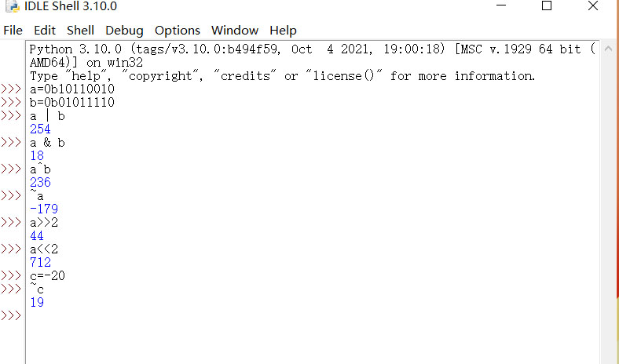619x364 pixels.
Task: Open the Options menu
Action: pyautogui.click(x=178, y=31)
